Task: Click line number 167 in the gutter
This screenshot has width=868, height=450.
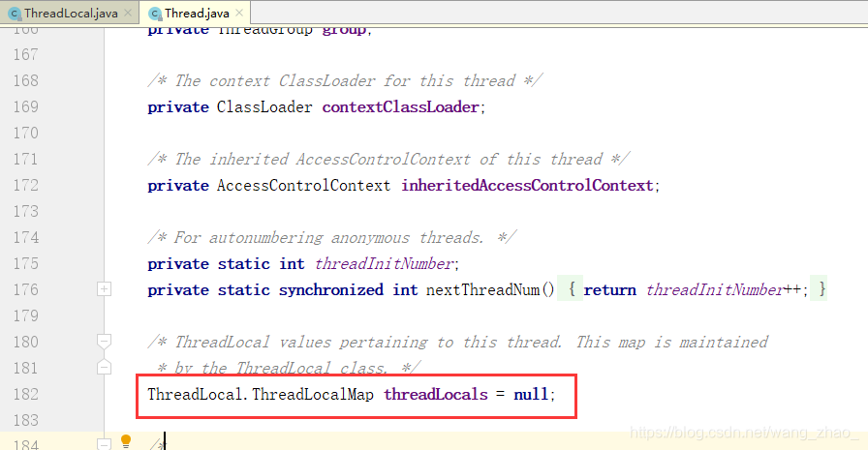Action: (x=26, y=55)
